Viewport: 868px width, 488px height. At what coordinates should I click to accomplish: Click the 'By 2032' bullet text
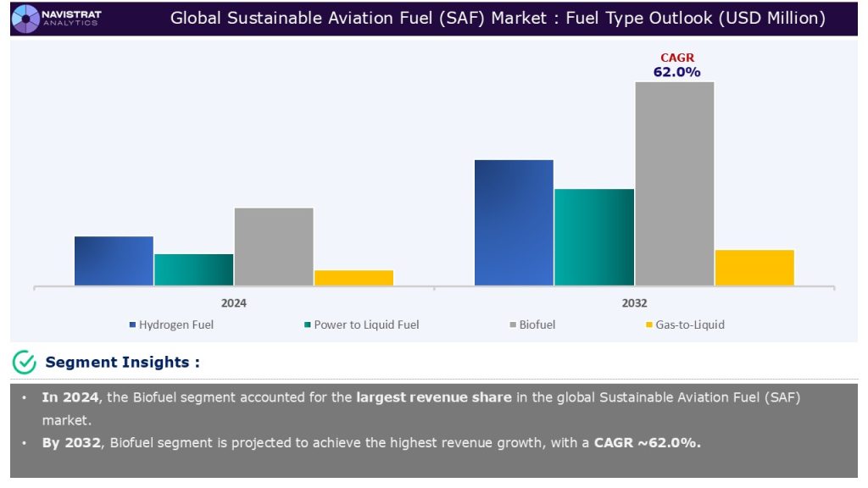(71, 442)
